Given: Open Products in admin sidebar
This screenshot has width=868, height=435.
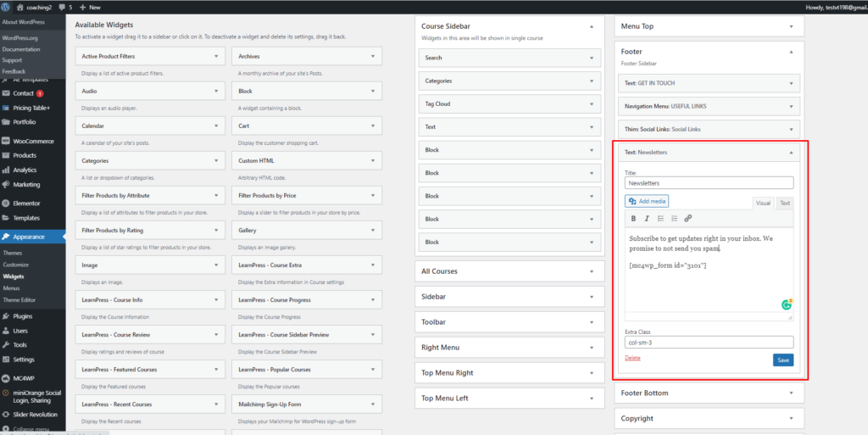Looking at the screenshot, I should click(25, 155).
